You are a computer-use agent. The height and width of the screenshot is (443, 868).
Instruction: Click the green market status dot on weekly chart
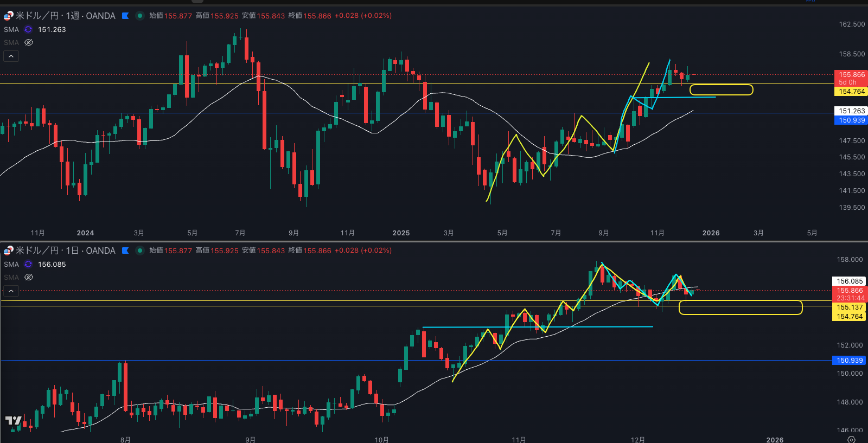point(139,16)
